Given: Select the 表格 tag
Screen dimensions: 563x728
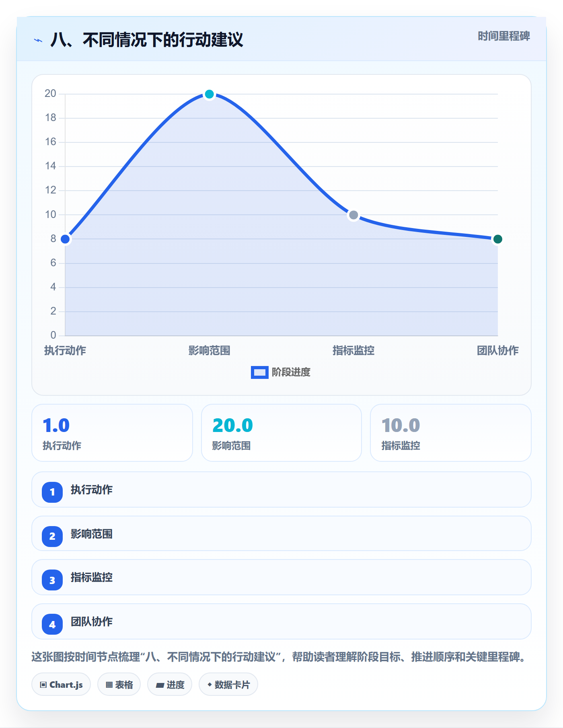Looking at the screenshot, I should [x=119, y=684].
